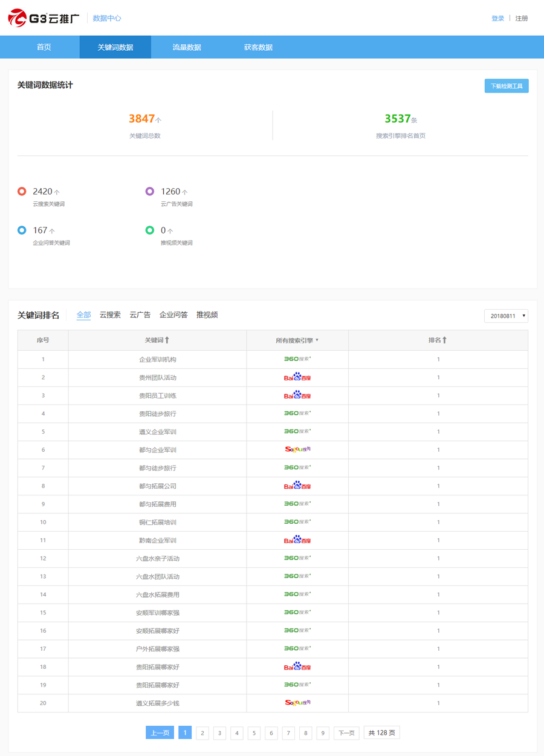Sort by 排名 column arrow
Viewport: 544px width, 756px height.
tap(444, 340)
